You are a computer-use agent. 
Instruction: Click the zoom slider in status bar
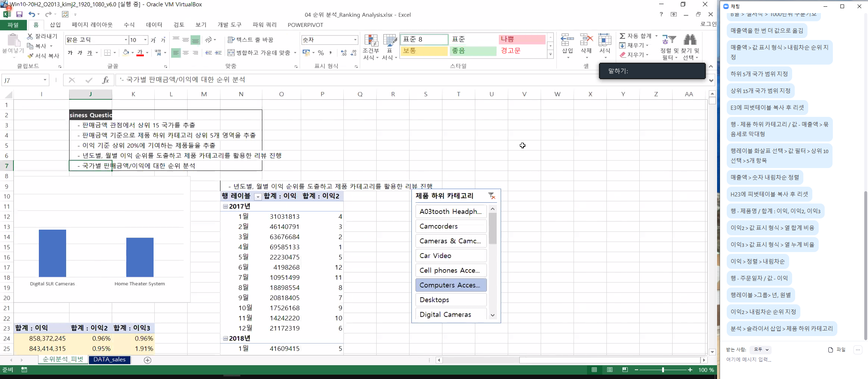point(663,370)
